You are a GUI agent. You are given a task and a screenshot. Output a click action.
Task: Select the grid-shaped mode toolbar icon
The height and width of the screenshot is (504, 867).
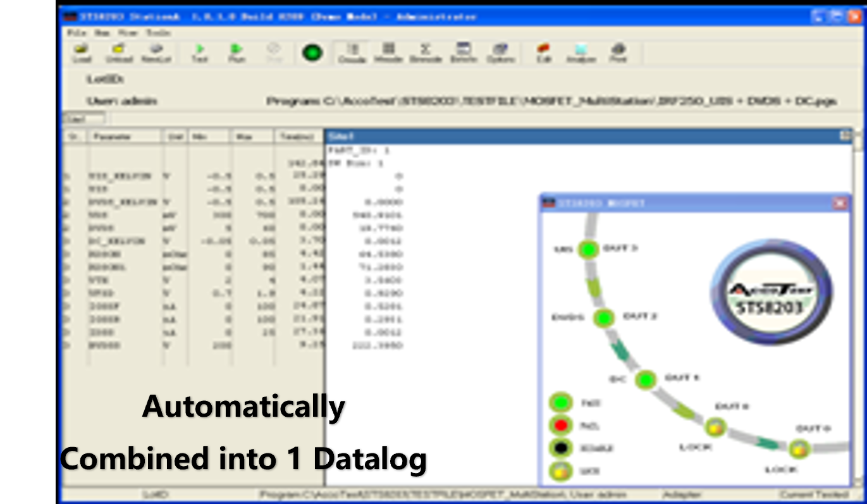[389, 53]
